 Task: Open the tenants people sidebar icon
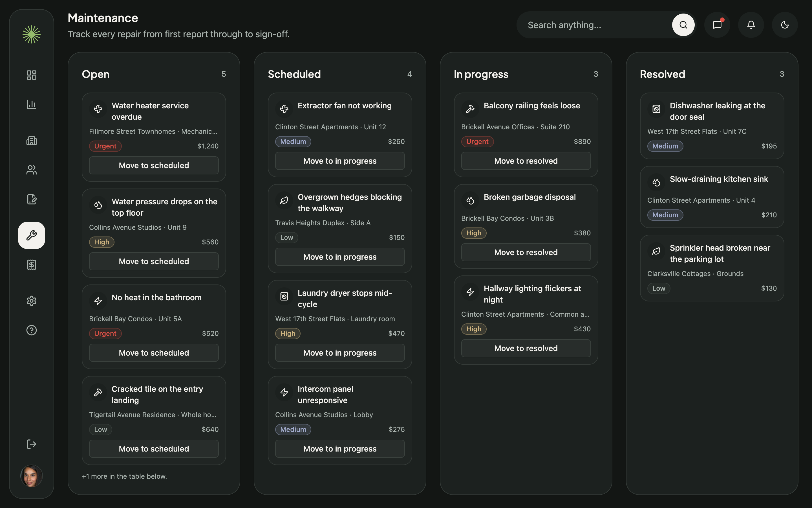[x=32, y=170]
